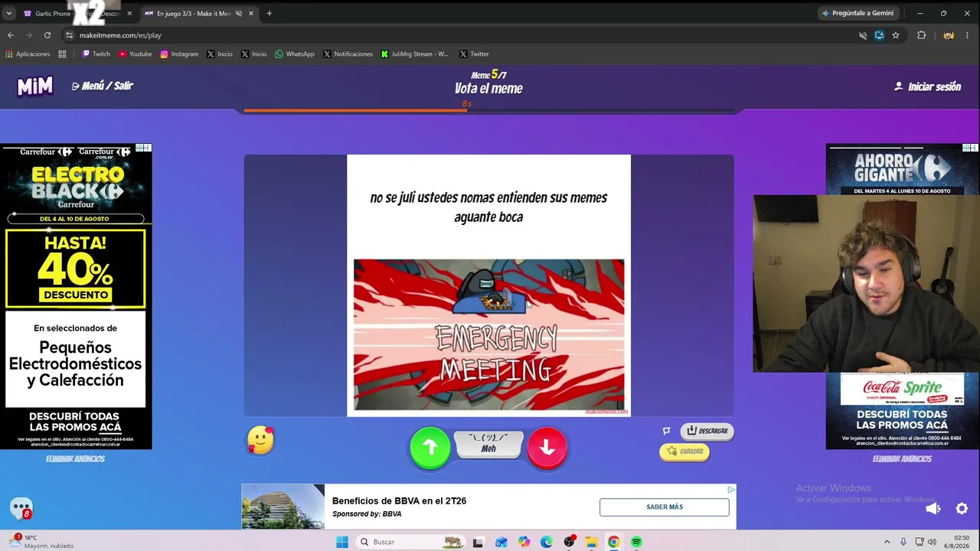Viewport: 980px width, 551px height.
Task: Open the Twitter bookmark
Action: [474, 54]
